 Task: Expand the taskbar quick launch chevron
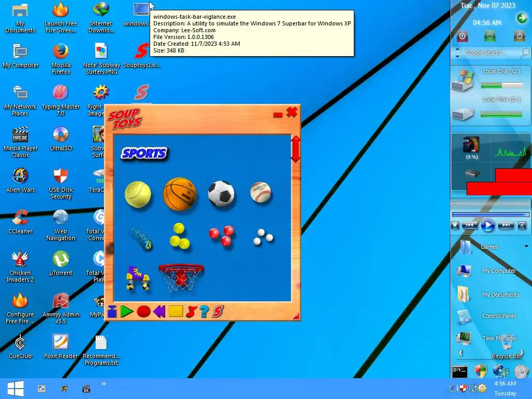coord(104,384)
